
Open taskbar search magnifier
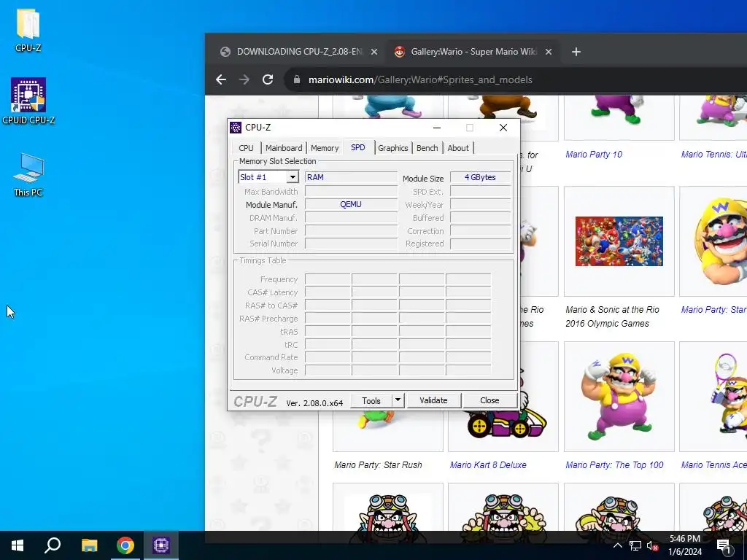tap(53, 545)
